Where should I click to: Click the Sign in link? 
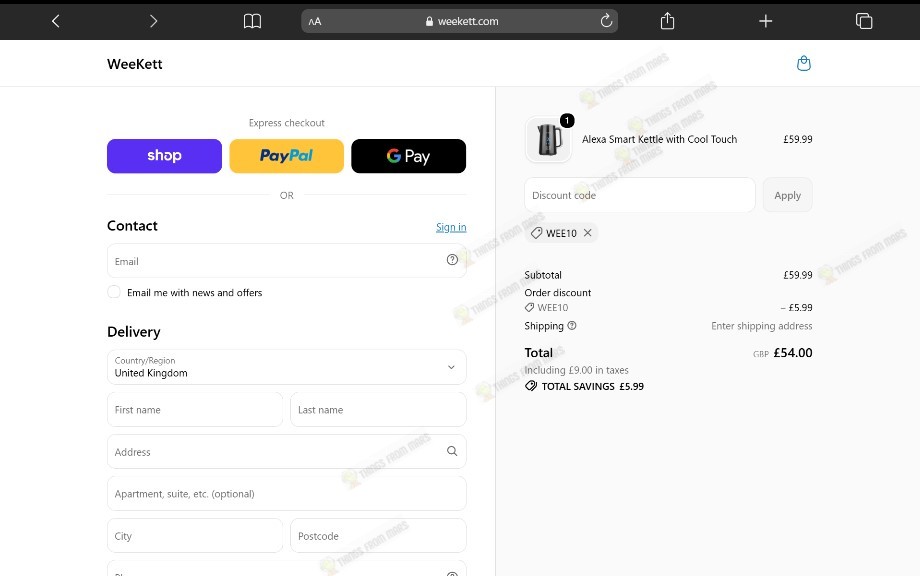tap(451, 227)
